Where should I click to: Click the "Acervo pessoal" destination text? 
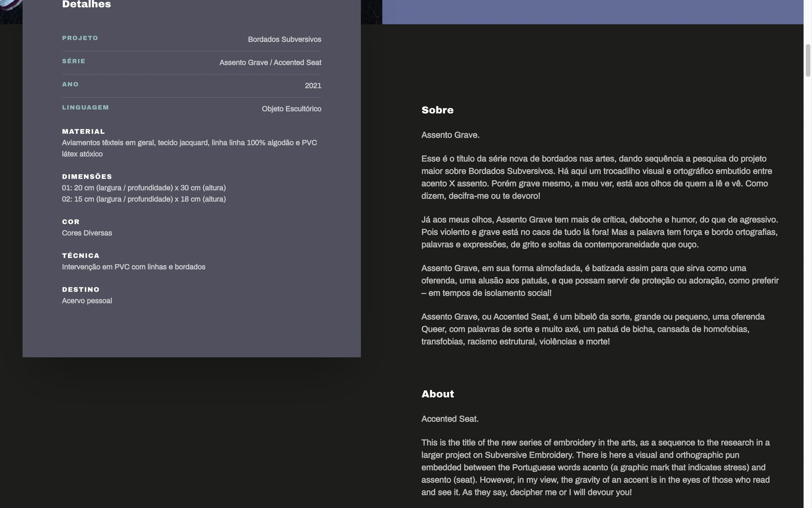(87, 301)
